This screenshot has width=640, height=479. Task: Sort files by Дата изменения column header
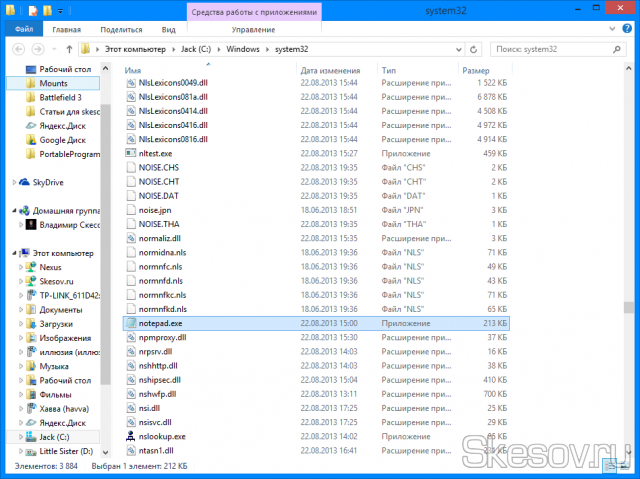[x=330, y=71]
